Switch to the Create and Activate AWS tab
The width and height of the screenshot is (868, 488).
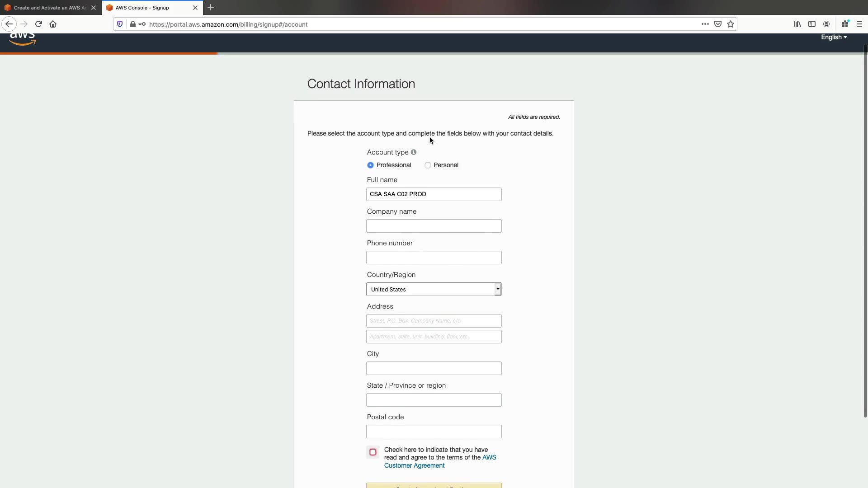point(47,8)
